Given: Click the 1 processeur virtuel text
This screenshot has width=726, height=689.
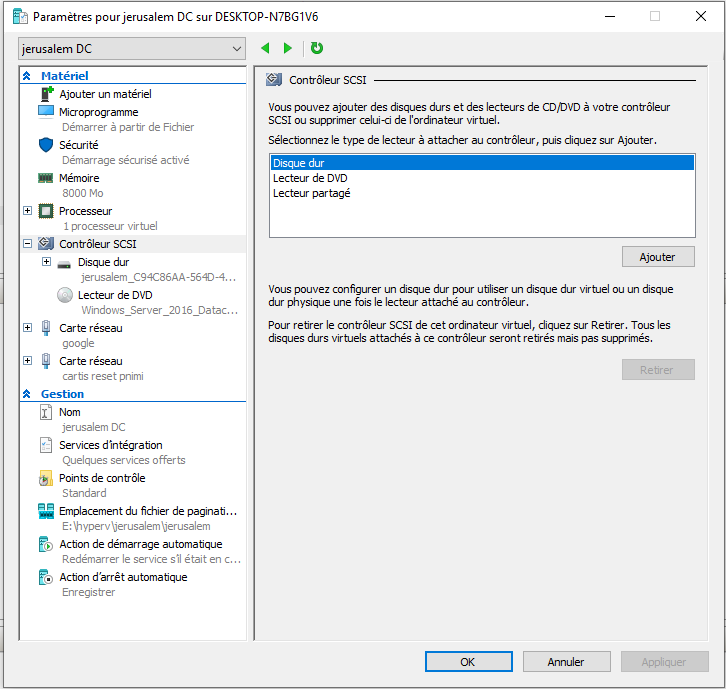Looking at the screenshot, I should pyautogui.click(x=110, y=226).
